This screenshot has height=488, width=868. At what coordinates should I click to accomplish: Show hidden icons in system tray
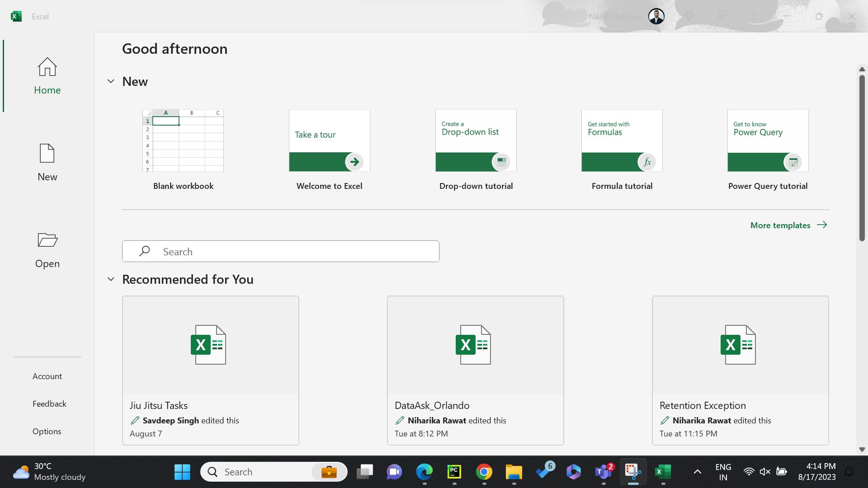[x=697, y=472]
